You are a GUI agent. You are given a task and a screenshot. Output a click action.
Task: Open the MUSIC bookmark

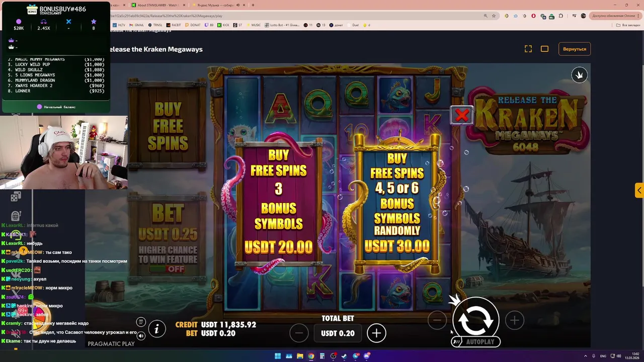tap(254, 25)
